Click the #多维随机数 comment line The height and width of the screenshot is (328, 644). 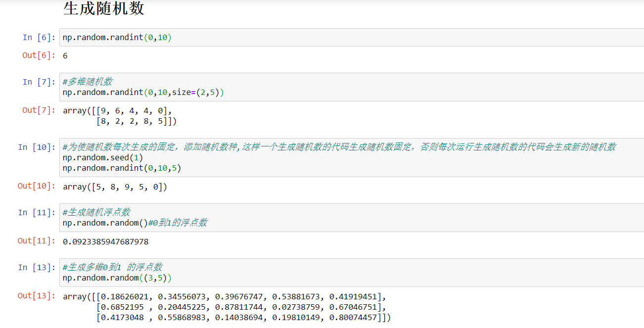pyautogui.click(x=87, y=82)
